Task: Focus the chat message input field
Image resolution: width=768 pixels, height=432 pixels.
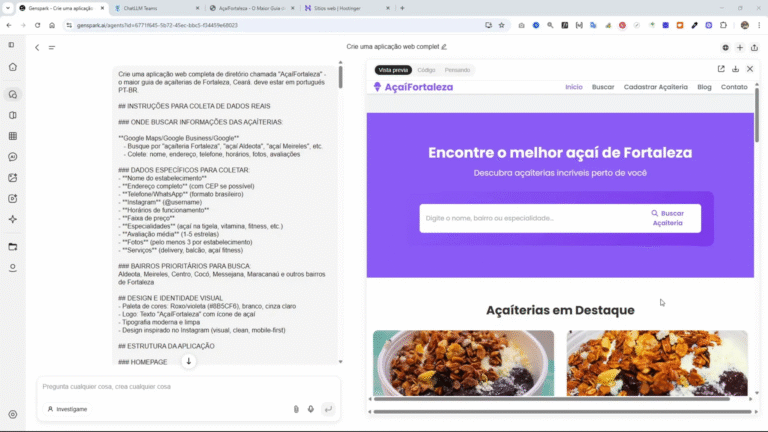Action: point(189,387)
